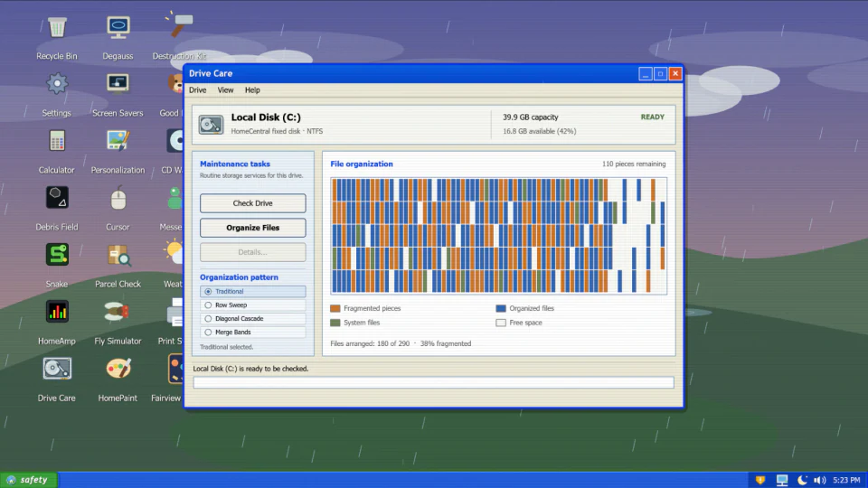Open the Drive menu
Viewport: 868px width, 488px height.
[x=198, y=90]
